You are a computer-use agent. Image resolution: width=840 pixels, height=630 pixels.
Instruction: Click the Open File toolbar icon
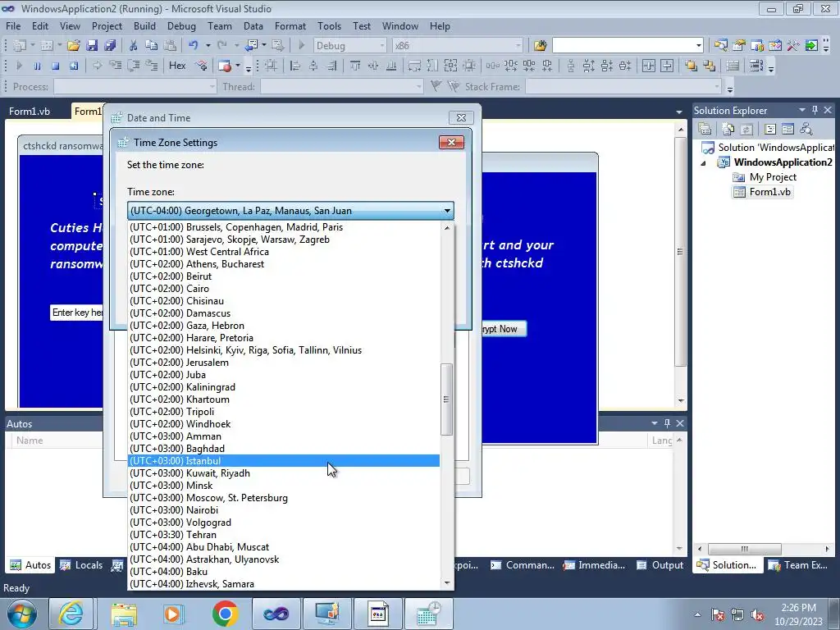point(73,46)
